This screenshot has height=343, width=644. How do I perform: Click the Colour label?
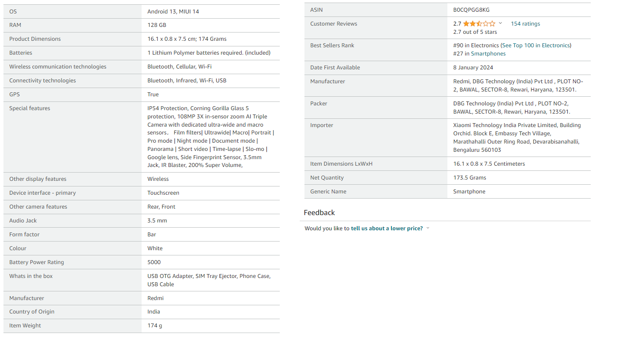(18, 248)
